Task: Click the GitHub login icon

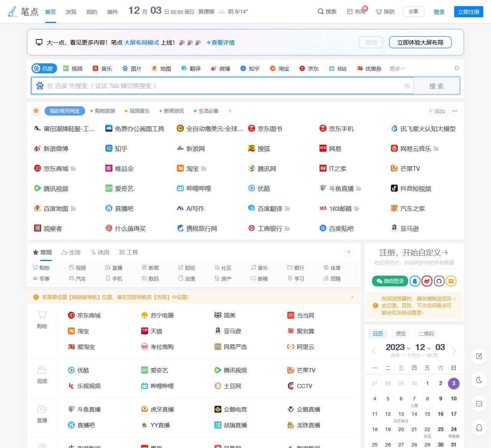Action: (439, 281)
